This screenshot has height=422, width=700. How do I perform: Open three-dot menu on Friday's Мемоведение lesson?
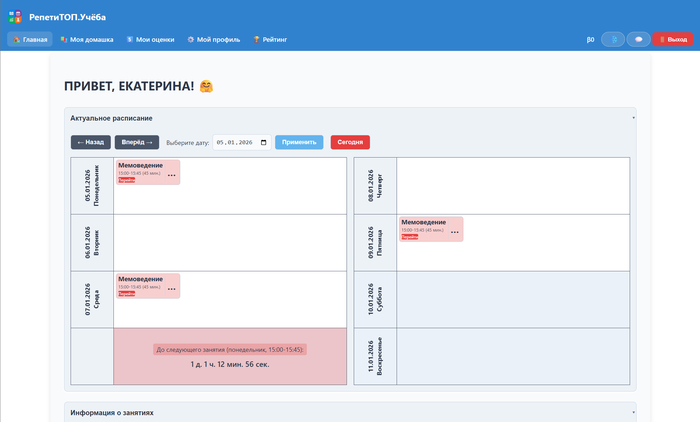[x=455, y=232]
